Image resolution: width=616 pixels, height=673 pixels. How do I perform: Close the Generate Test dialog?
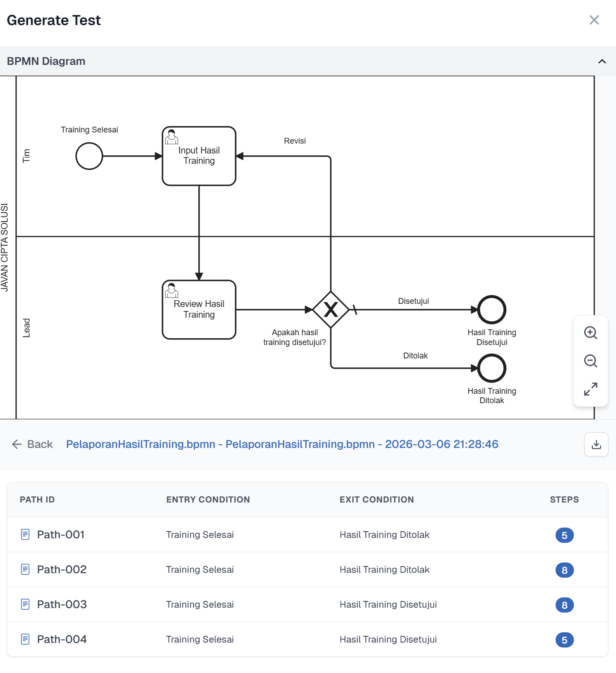594,20
